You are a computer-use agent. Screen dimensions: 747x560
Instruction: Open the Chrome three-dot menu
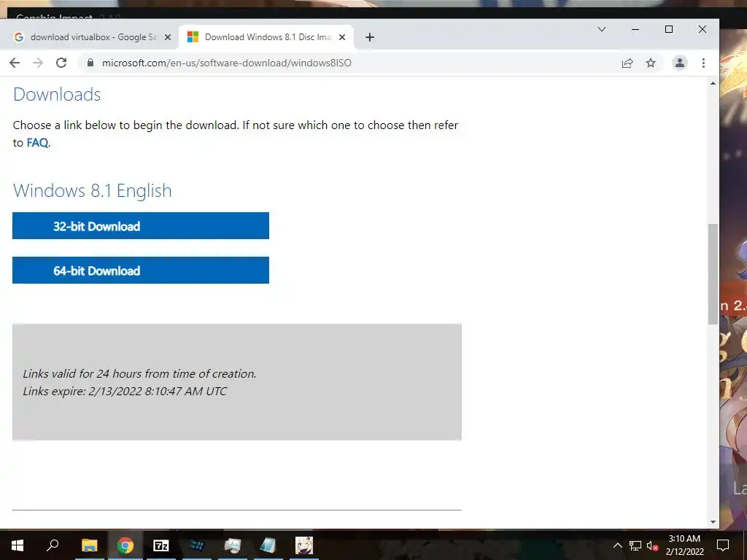[704, 63]
